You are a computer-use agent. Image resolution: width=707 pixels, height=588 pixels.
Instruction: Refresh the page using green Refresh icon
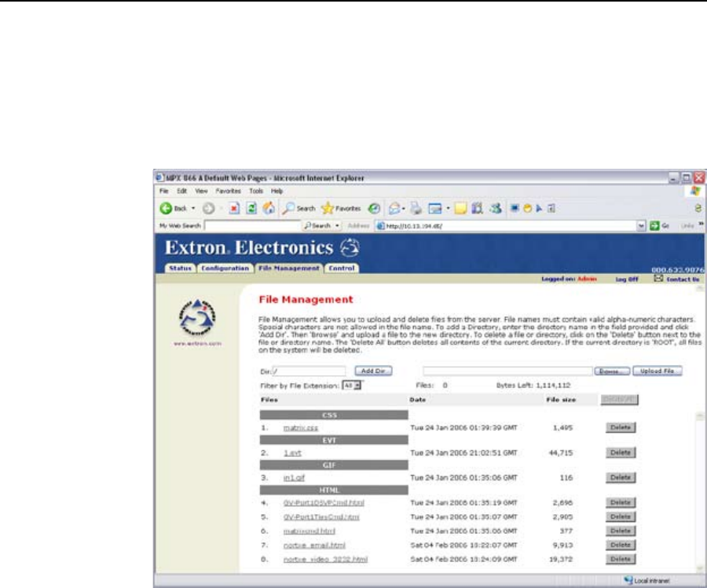(251, 208)
